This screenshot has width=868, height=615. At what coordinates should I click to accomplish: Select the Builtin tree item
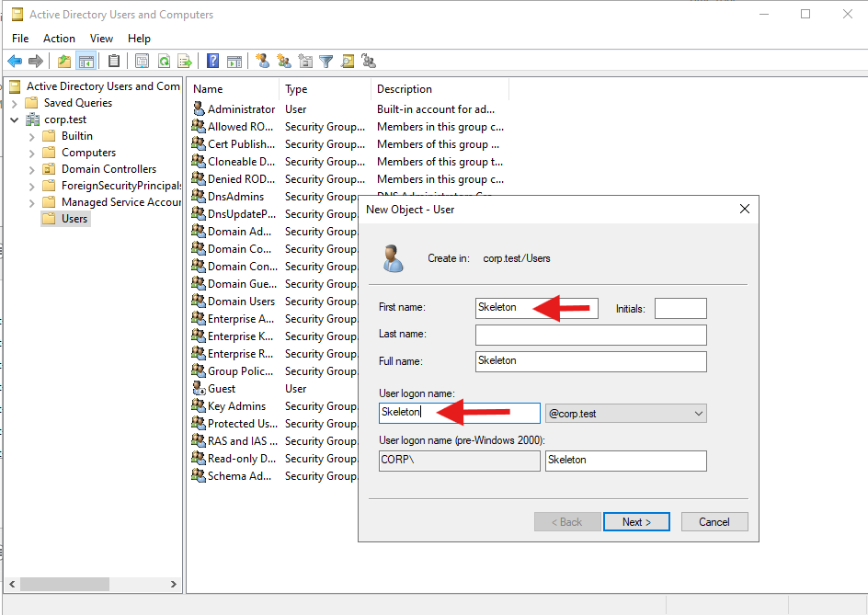(68, 136)
